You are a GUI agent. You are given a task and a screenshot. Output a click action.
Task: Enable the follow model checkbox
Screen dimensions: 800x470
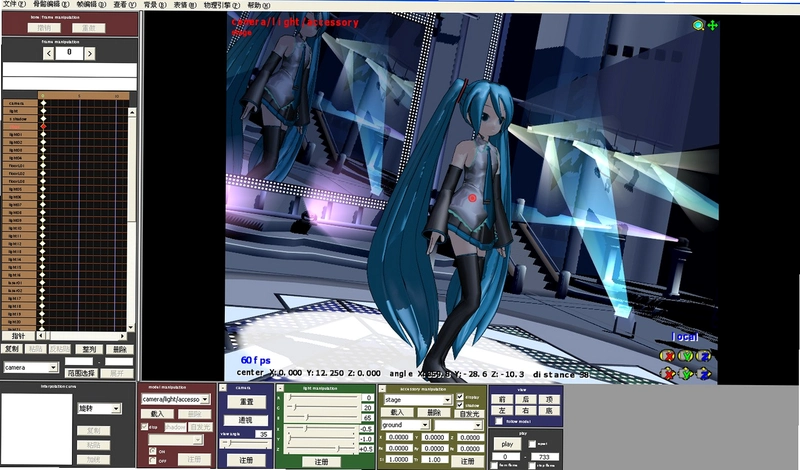click(498, 421)
